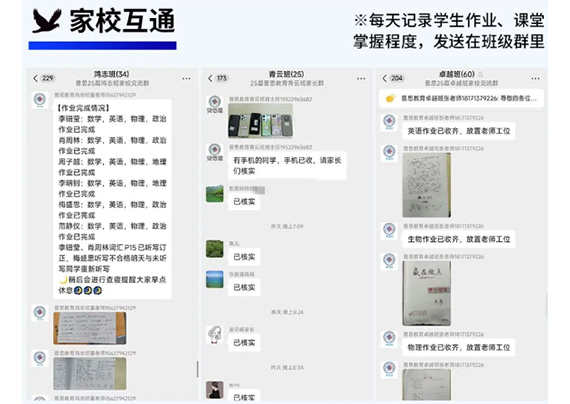
Task: Open the first notebook photo in 鸿志班
Action: click(x=90, y=328)
